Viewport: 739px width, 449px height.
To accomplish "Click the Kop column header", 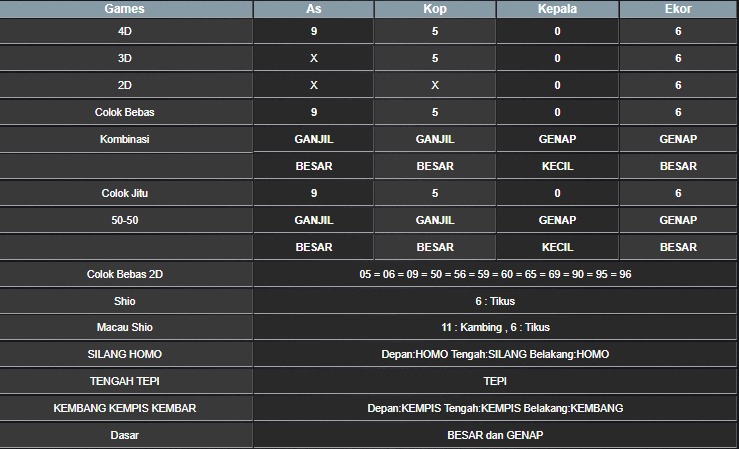I will point(435,9).
